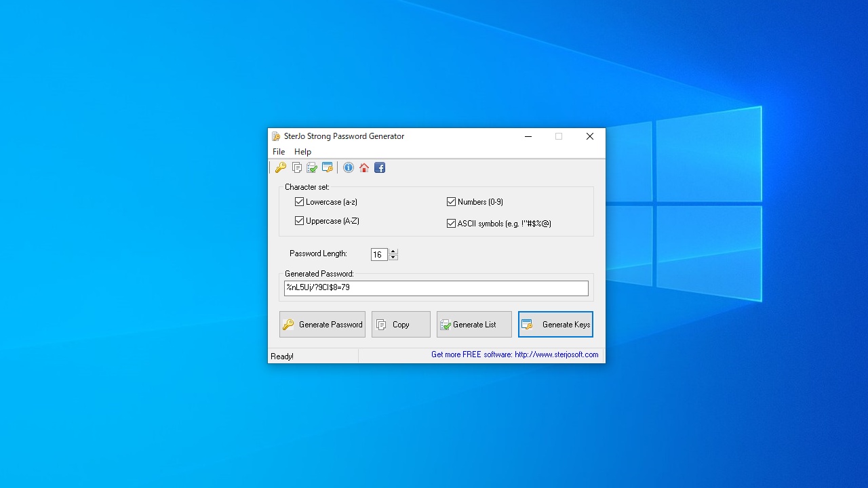Click the Password Length value box
This screenshot has width=868, height=488.
click(379, 255)
